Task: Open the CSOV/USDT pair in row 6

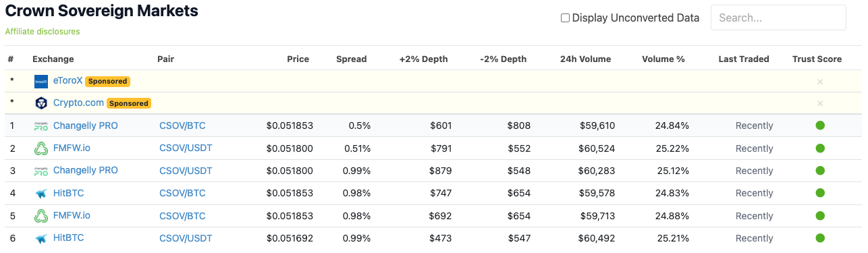Action: (186, 238)
